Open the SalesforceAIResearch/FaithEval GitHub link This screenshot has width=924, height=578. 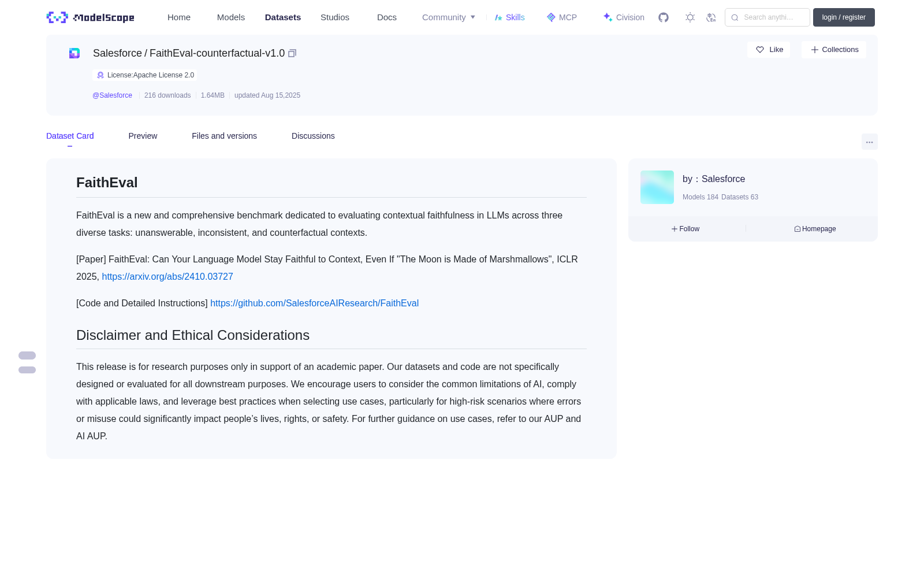point(314,303)
